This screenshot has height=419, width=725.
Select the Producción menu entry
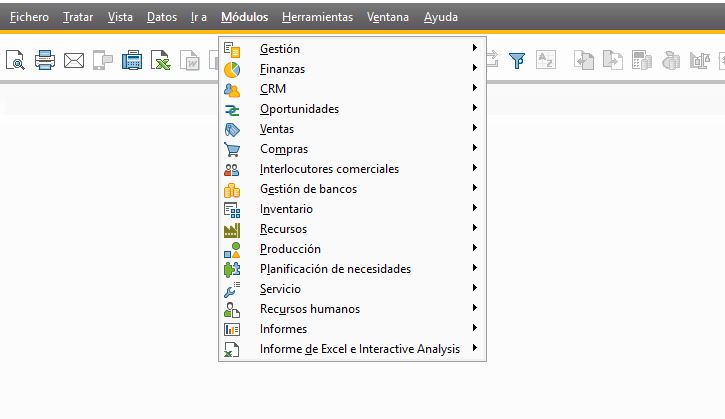tap(290, 249)
